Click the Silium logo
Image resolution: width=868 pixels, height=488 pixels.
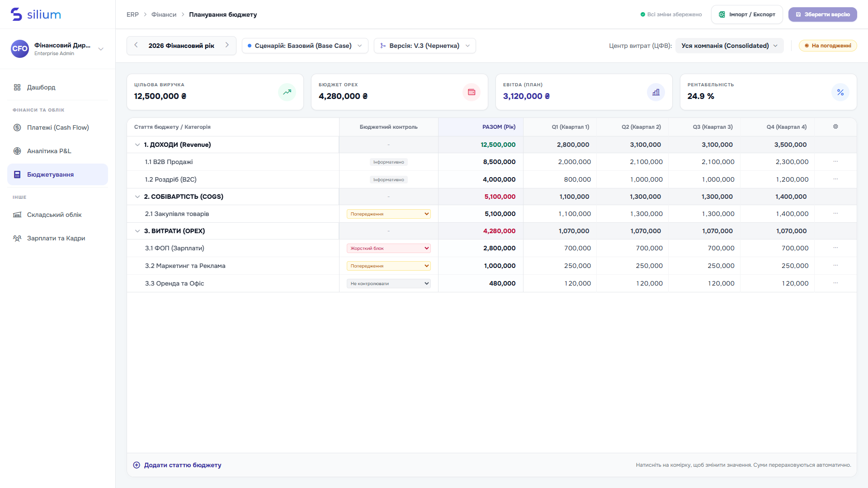(x=36, y=14)
